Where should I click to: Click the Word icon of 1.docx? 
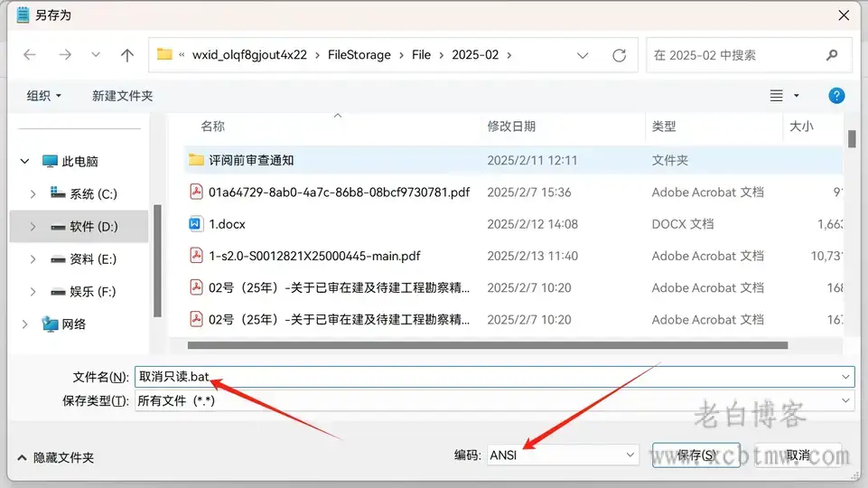195,224
